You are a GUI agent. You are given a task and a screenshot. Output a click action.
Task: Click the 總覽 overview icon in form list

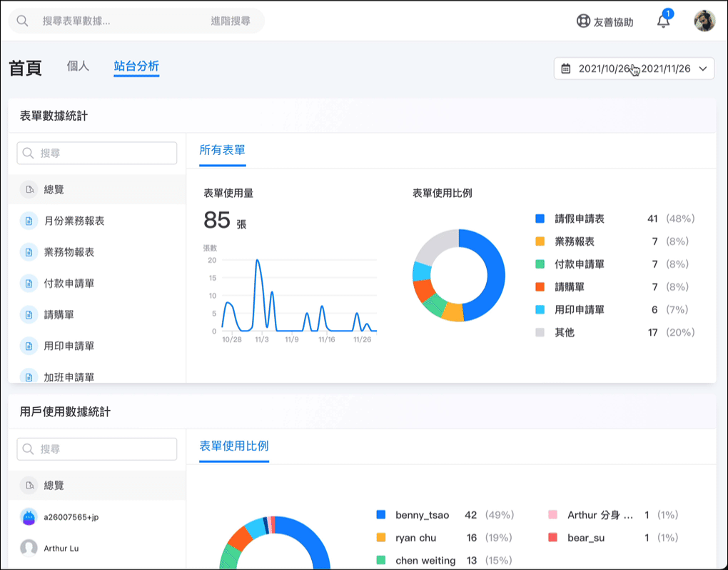(29, 190)
